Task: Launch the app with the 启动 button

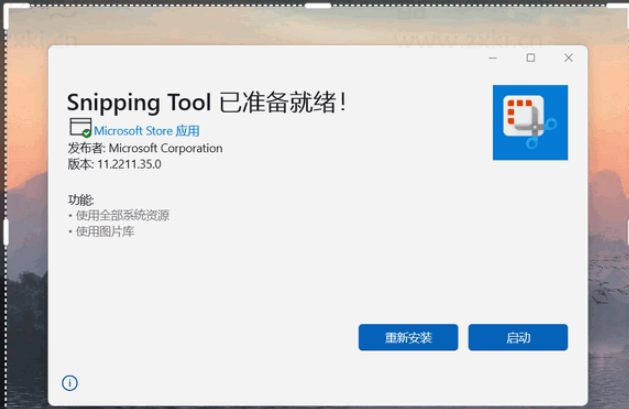Action: (x=518, y=338)
